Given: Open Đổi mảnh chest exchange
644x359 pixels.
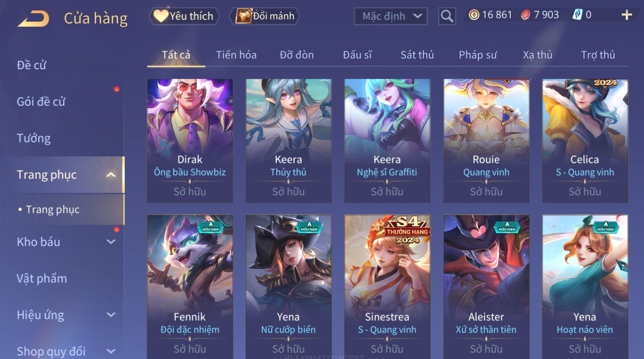Looking at the screenshot, I should (265, 16).
